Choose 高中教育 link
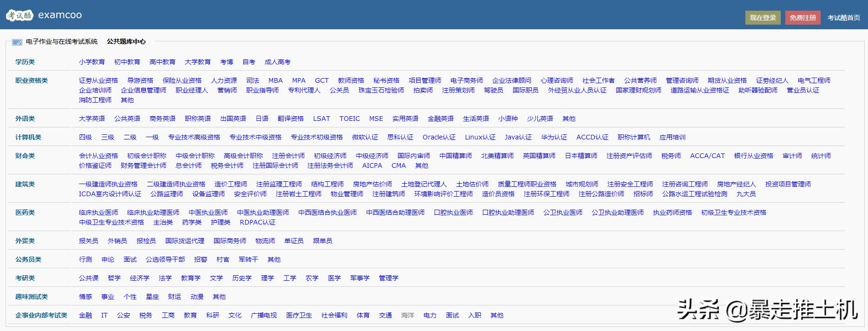868x331 pixels. [163, 62]
